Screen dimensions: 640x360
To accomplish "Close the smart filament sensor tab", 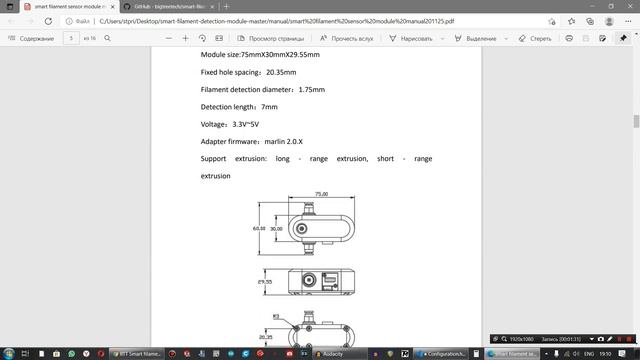I will pyautogui.click(x=113, y=7).
